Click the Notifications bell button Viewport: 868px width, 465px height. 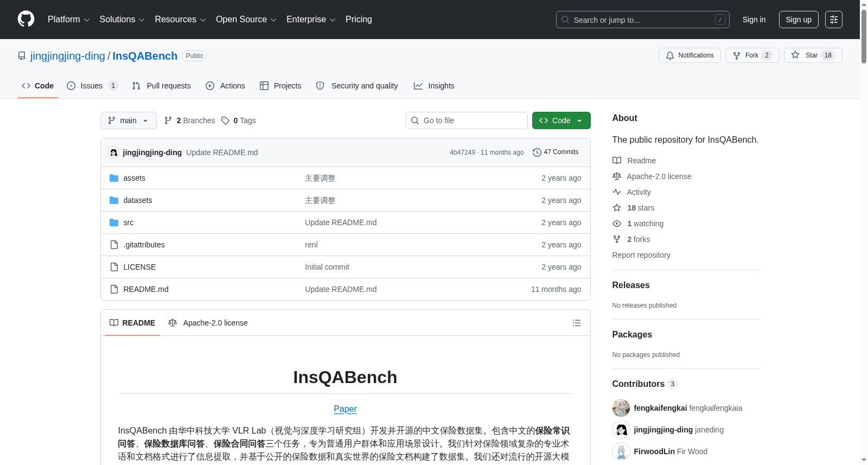tap(690, 55)
